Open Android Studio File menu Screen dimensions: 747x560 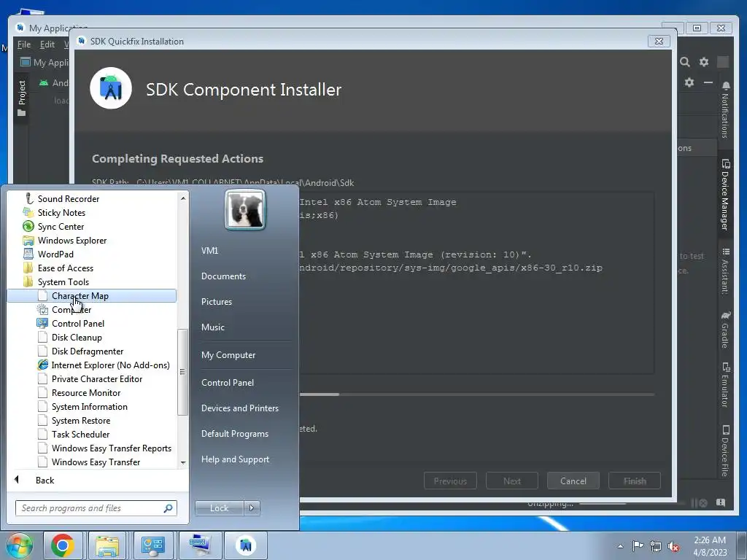pyautogui.click(x=24, y=44)
